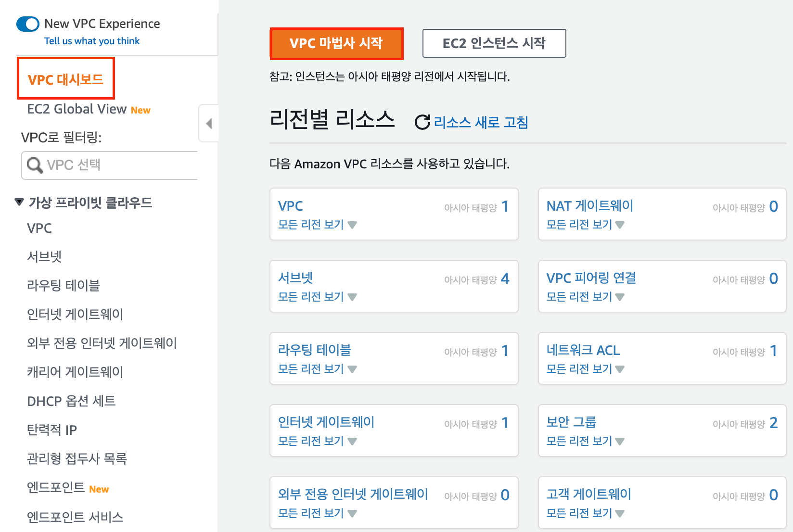The height and width of the screenshot is (532, 793).
Task: Open 외부 전용 인터넷 게이트웨이 in the sidebar
Action: pyautogui.click(x=102, y=343)
